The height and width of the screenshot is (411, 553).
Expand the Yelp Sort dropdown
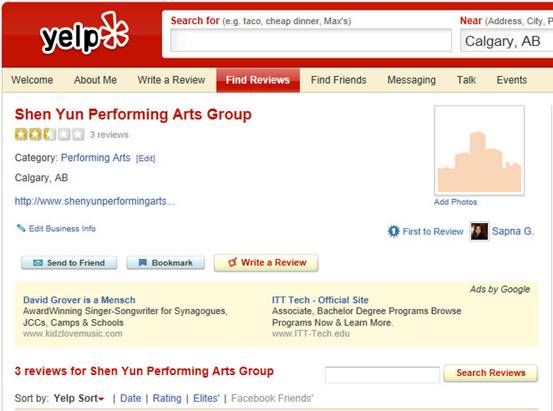(79, 398)
